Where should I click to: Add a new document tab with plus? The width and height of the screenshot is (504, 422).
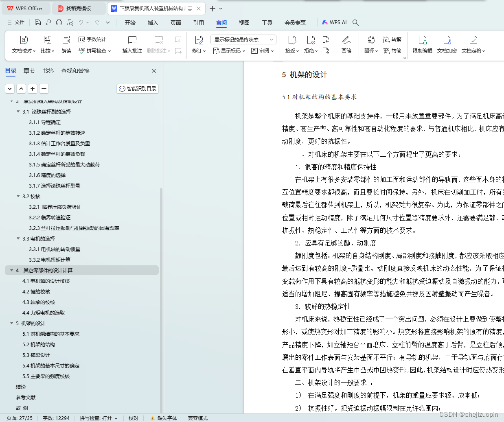tap(213, 8)
